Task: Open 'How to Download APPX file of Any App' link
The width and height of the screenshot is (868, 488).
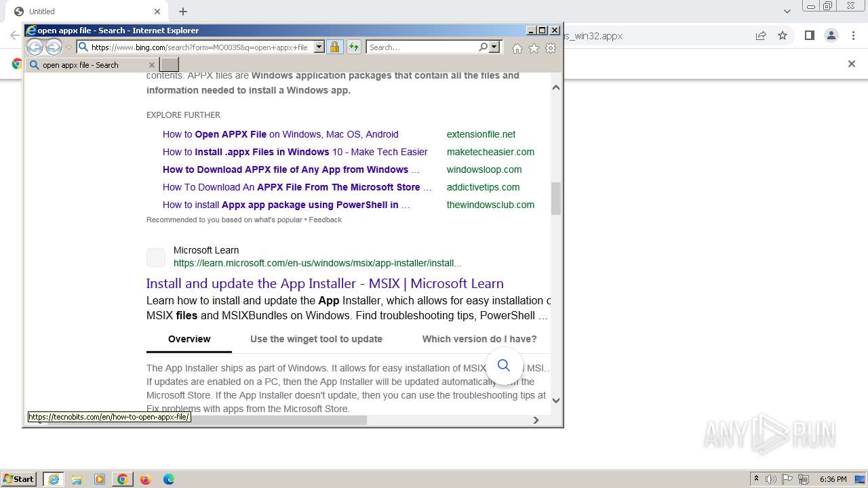Action: pyautogui.click(x=291, y=169)
